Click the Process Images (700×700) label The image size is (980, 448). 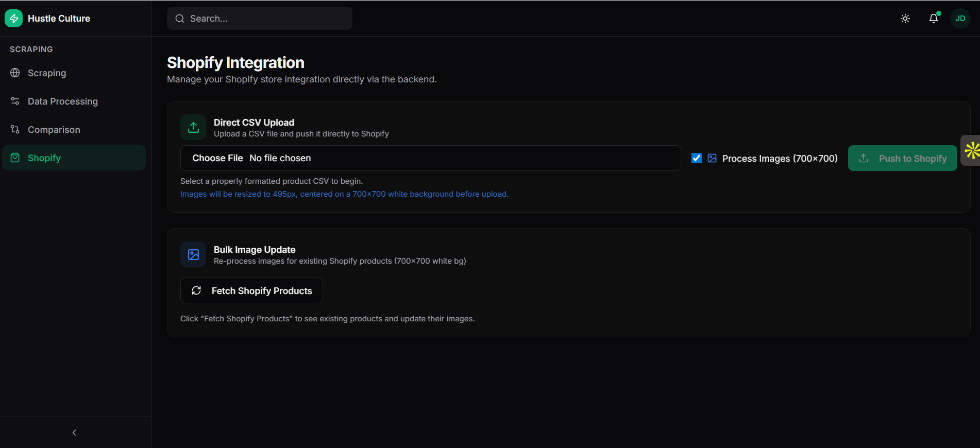click(780, 159)
